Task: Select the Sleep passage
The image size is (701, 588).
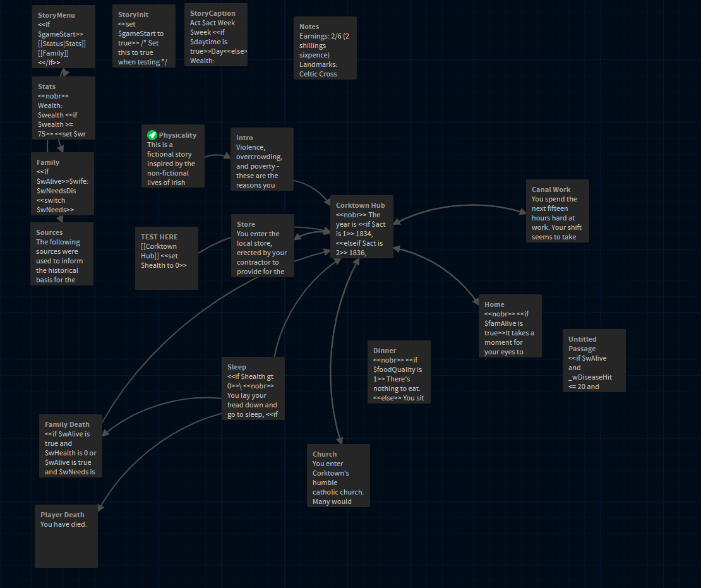Action: (253, 388)
